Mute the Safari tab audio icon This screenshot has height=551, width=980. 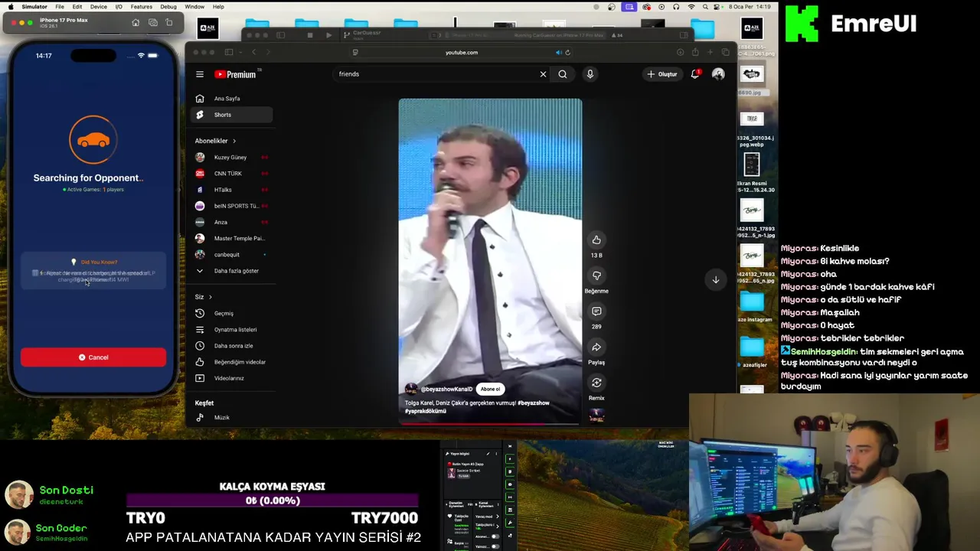[x=558, y=52]
